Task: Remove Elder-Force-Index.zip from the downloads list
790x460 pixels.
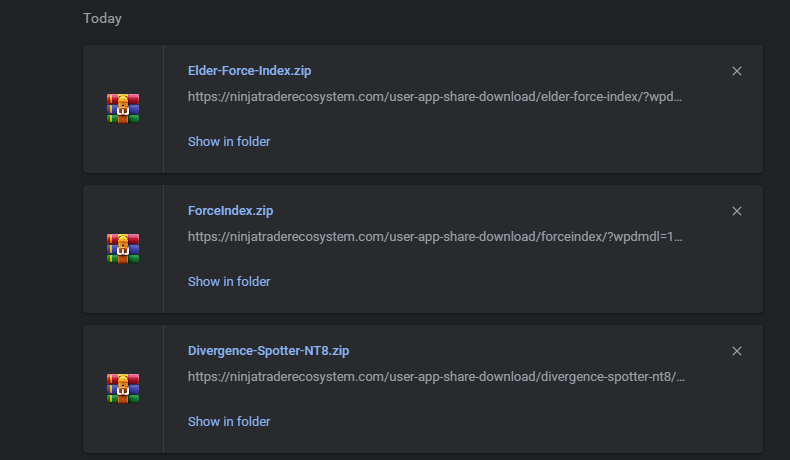Action: pyautogui.click(x=737, y=71)
